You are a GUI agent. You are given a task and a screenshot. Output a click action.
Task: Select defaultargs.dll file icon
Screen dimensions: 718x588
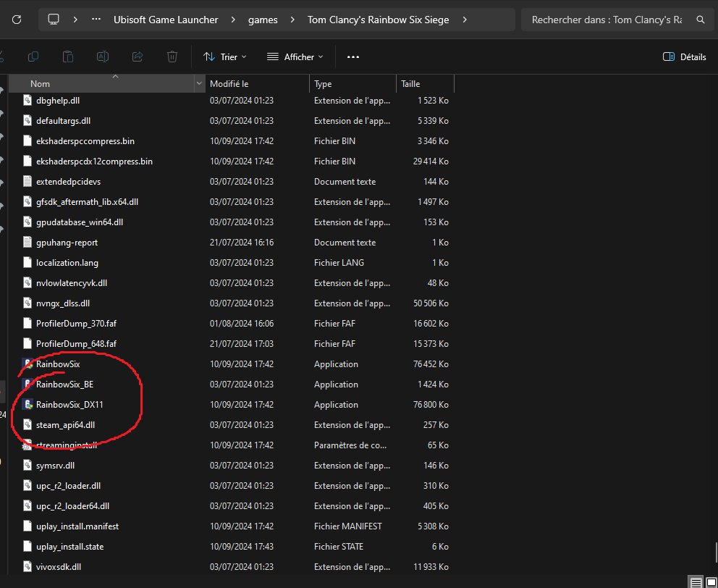click(x=28, y=120)
